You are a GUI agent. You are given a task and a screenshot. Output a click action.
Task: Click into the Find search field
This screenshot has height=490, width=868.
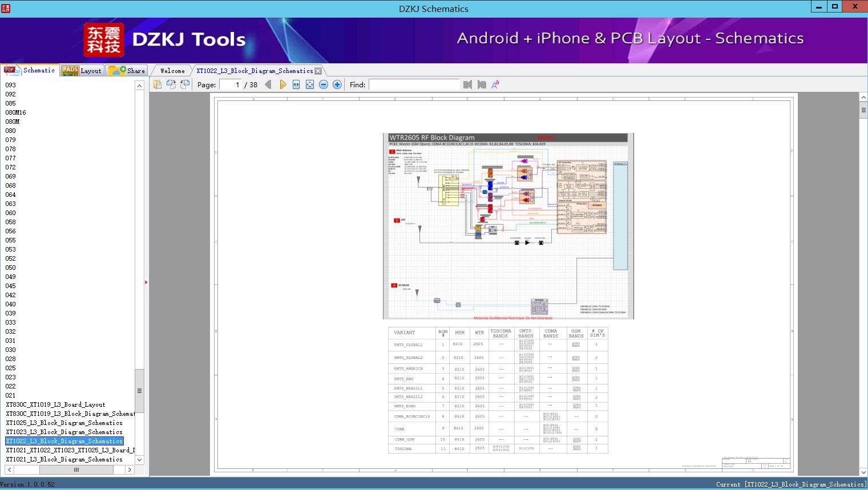coord(414,84)
